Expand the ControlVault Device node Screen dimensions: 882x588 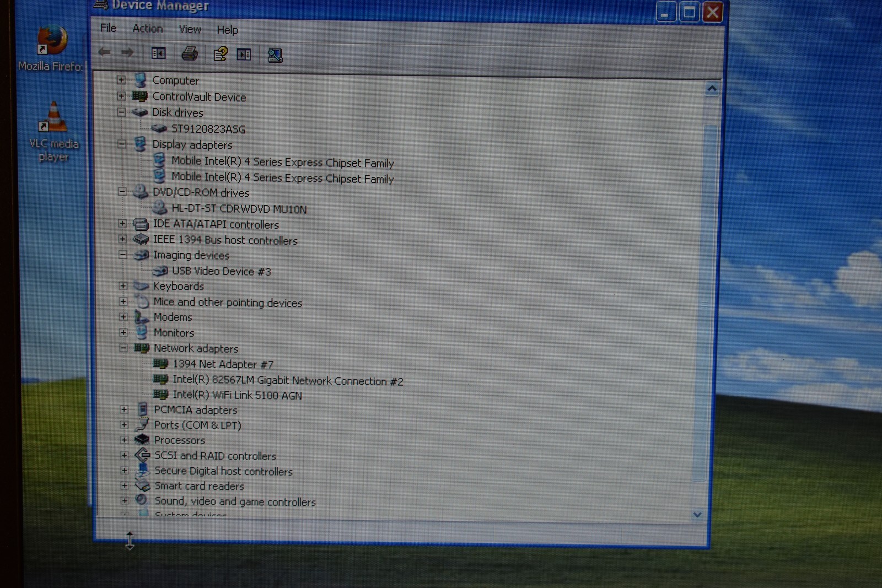pos(121,96)
